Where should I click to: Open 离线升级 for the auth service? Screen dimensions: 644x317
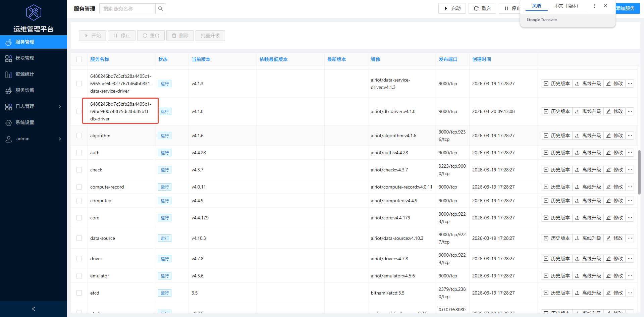point(588,153)
